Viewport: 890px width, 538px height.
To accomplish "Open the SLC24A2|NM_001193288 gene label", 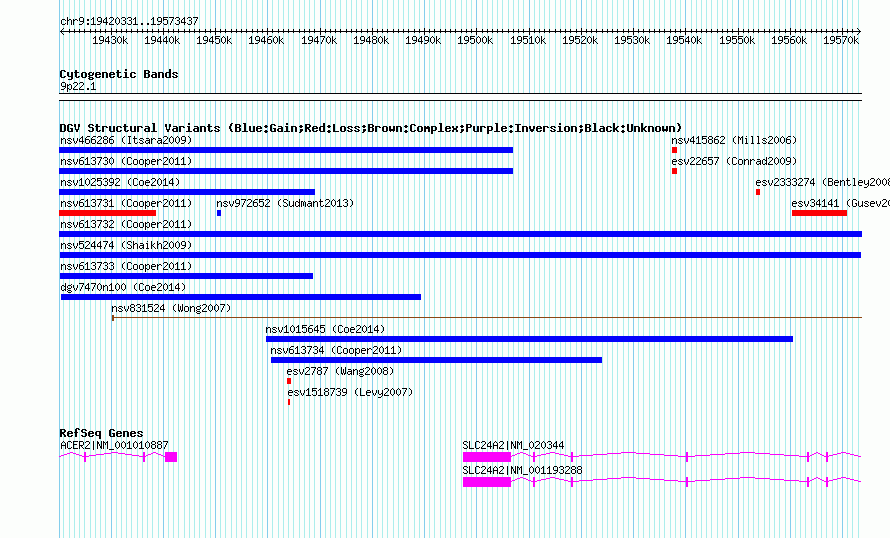I will click(522, 470).
